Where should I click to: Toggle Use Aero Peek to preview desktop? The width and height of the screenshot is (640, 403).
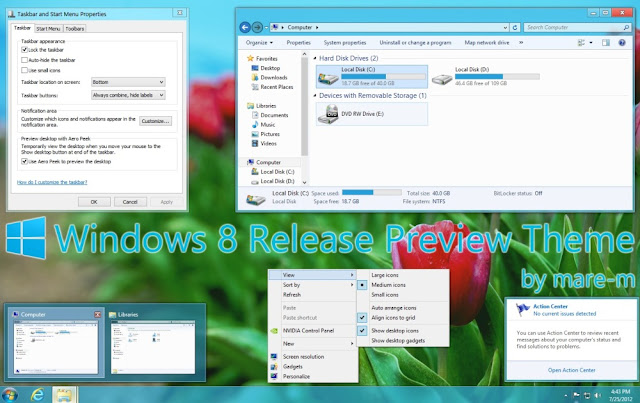pyautogui.click(x=24, y=161)
